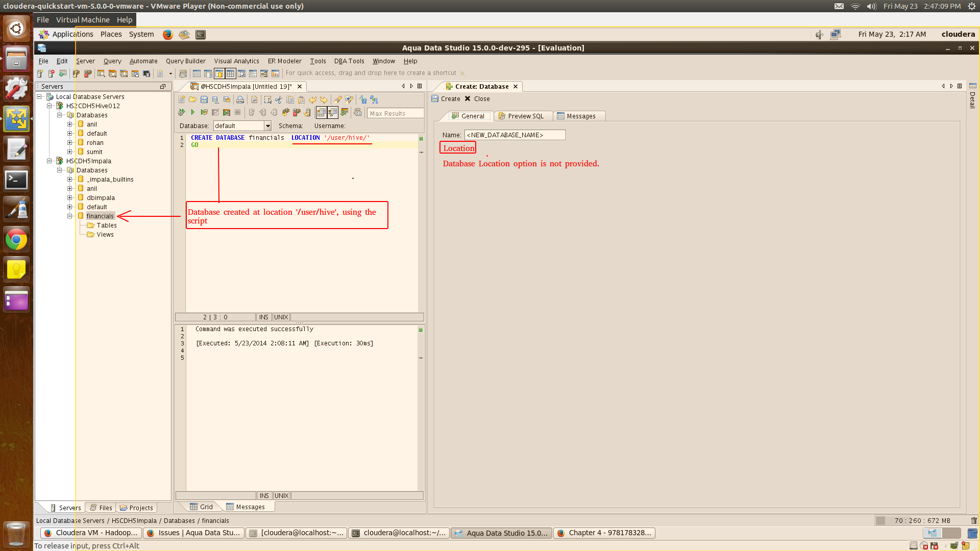This screenshot has width=980, height=551.
Task: Click the Undo arrow icon in query toolbar
Action: point(312,99)
